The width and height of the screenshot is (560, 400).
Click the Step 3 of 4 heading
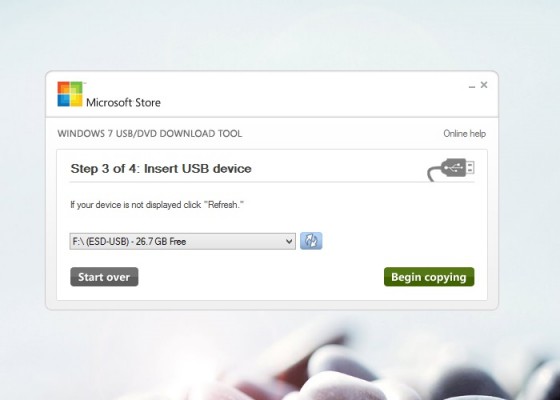(x=161, y=169)
